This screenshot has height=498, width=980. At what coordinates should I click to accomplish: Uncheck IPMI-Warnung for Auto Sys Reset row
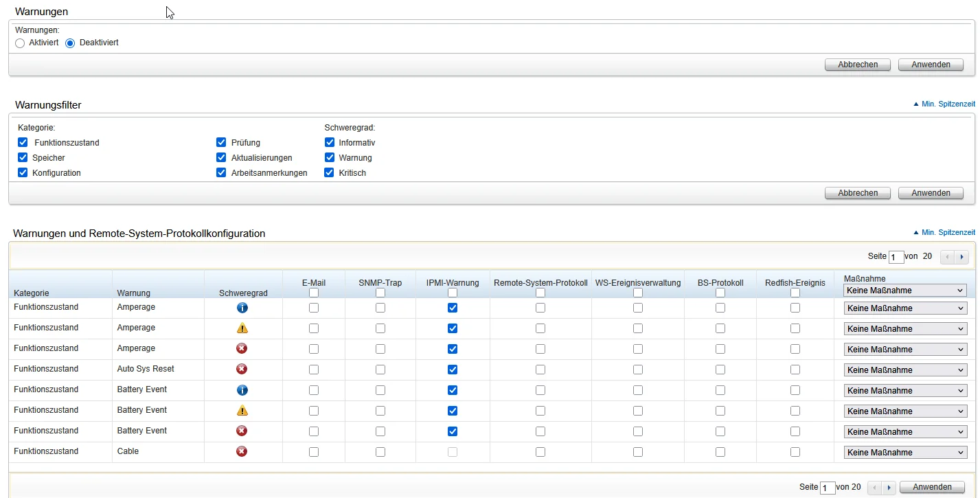(452, 370)
